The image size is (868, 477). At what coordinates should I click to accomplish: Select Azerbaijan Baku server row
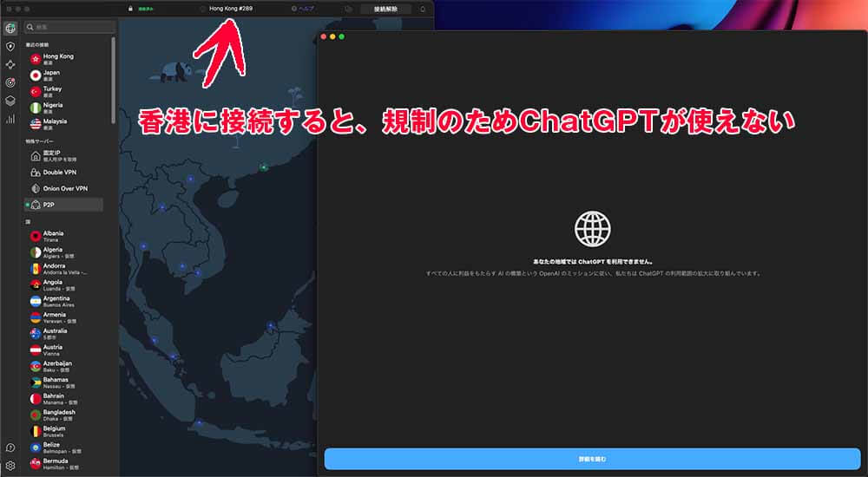tap(63, 366)
